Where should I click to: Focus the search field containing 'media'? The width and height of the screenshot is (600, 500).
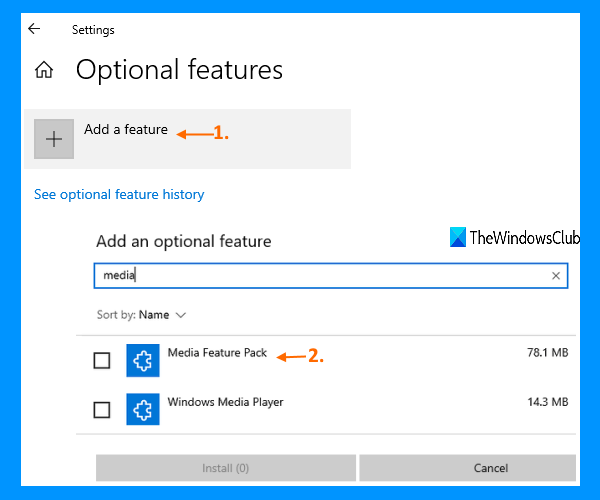(320, 275)
